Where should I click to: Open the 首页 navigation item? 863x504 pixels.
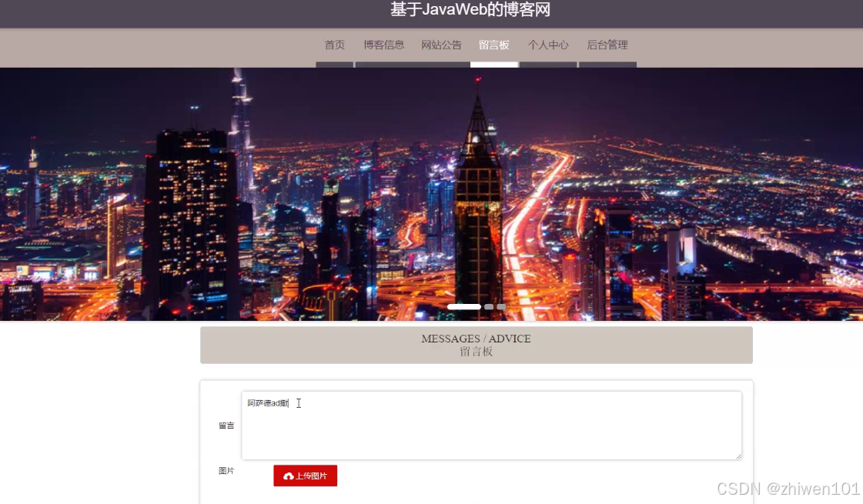click(334, 45)
